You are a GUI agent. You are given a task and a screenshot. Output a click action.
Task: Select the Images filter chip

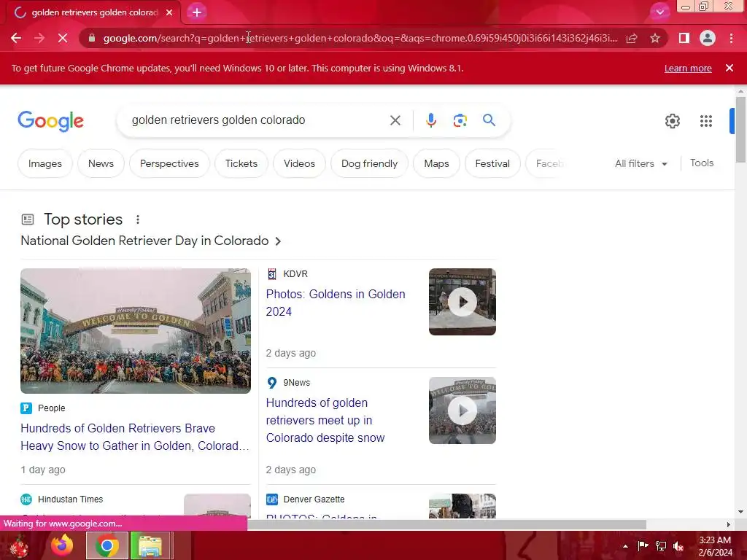click(44, 163)
